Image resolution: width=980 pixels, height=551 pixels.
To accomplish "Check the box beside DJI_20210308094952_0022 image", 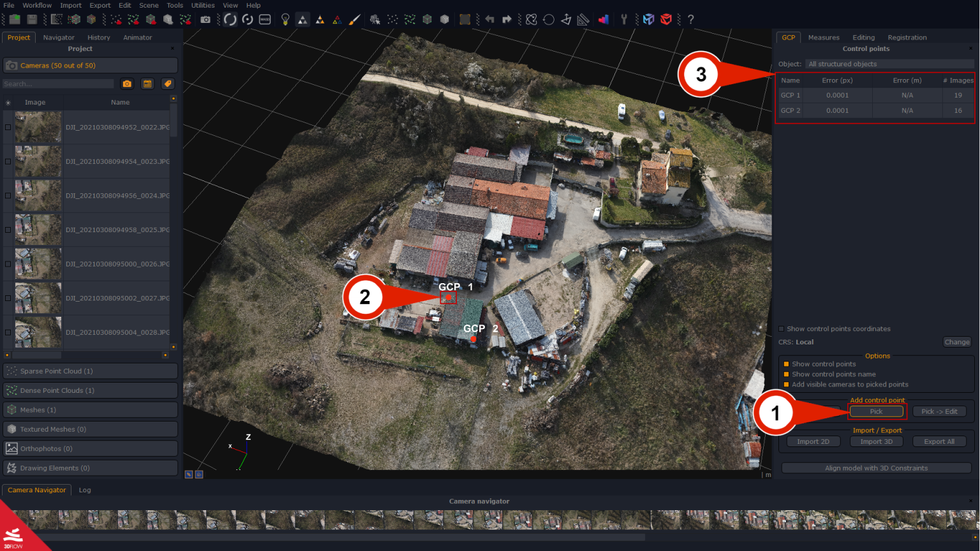I will click(x=7, y=127).
